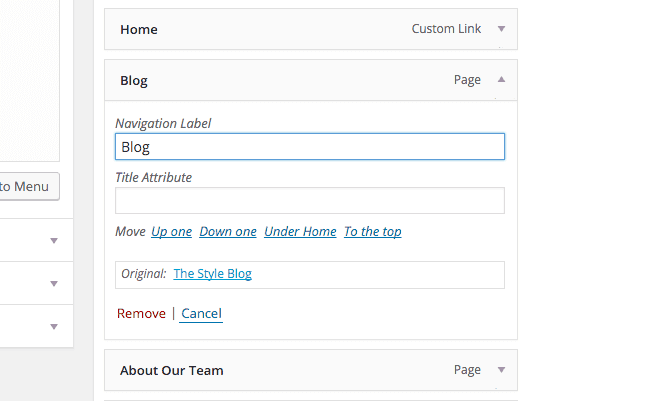Screen dimensions: 669x401
Task: Expand the second collapsed left sidebar panel
Action: click(x=54, y=284)
